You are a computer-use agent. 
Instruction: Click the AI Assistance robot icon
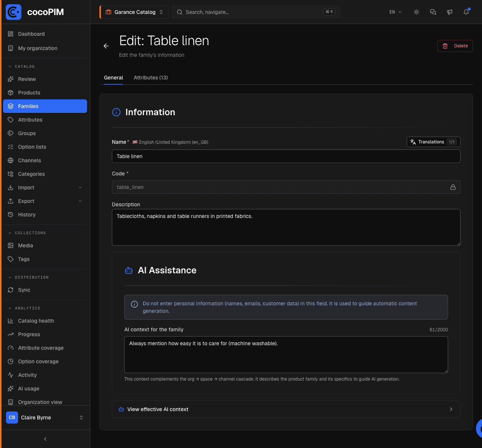coord(129,270)
